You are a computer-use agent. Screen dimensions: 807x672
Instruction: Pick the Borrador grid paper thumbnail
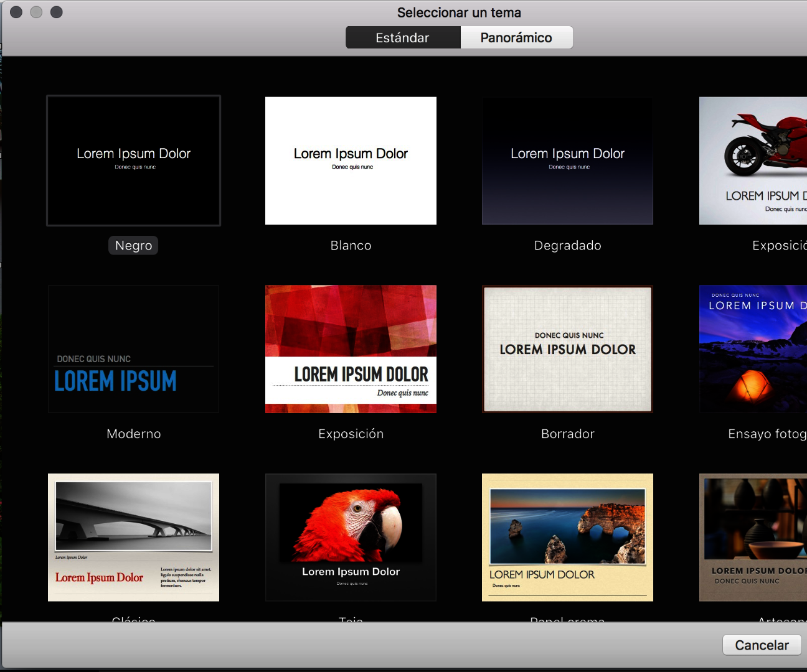[567, 349]
